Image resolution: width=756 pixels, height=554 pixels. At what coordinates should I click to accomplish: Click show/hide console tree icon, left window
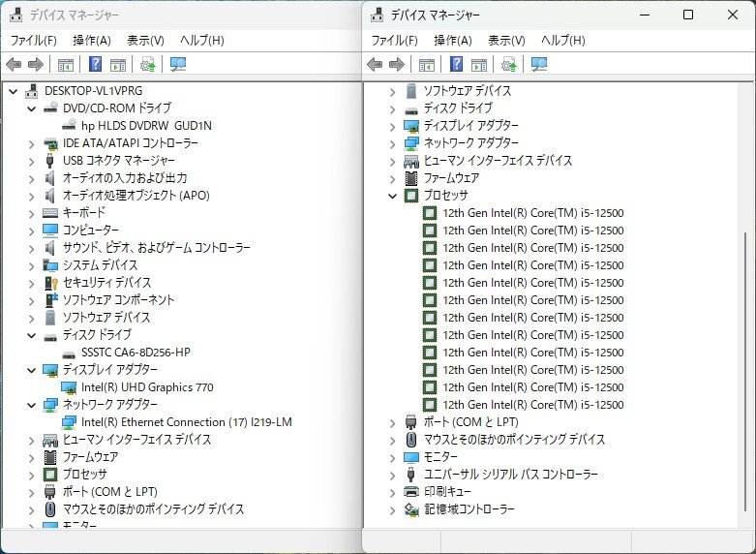point(65,65)
